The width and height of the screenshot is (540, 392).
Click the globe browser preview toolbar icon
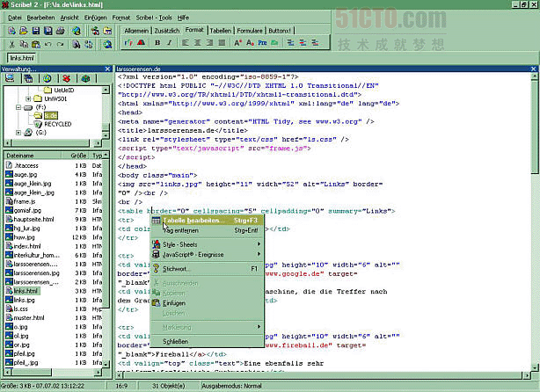pos(77,31)
